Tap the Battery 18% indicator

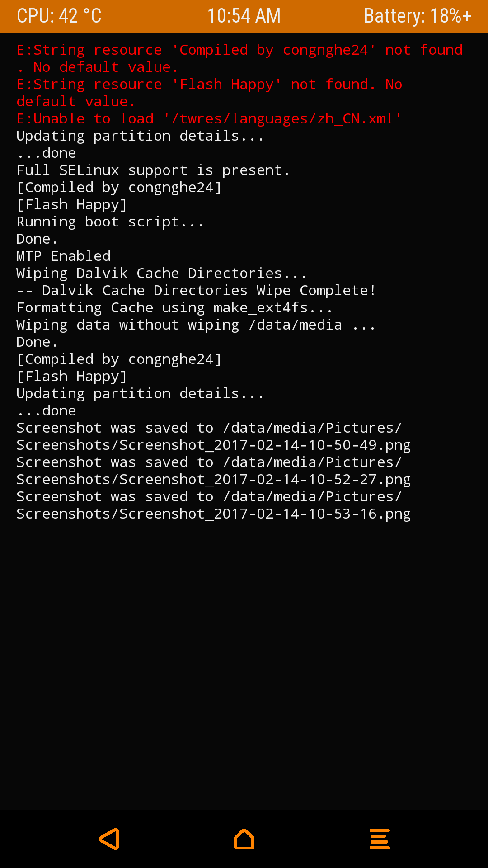point(418,16)
